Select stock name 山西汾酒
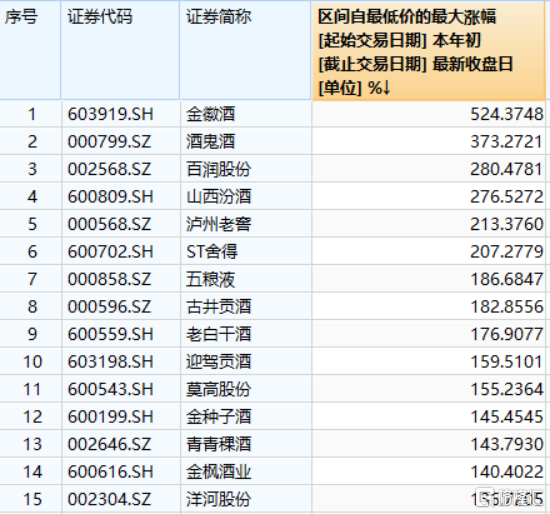Viewport: 550px width, 514px height. coord(219,196)
